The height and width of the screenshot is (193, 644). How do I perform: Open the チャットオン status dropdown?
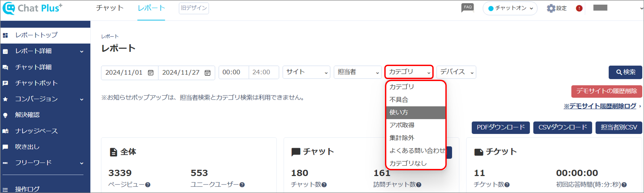click(x=510, y=8)
